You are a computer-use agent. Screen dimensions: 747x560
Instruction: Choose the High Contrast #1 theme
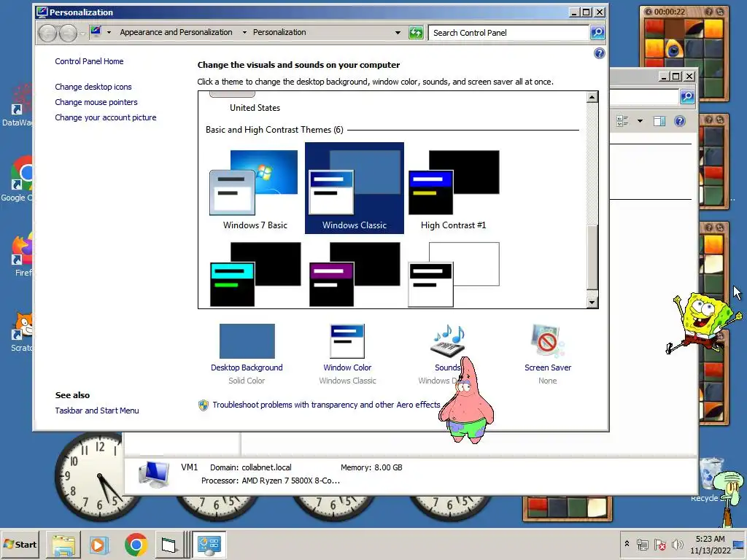(453, 189)
